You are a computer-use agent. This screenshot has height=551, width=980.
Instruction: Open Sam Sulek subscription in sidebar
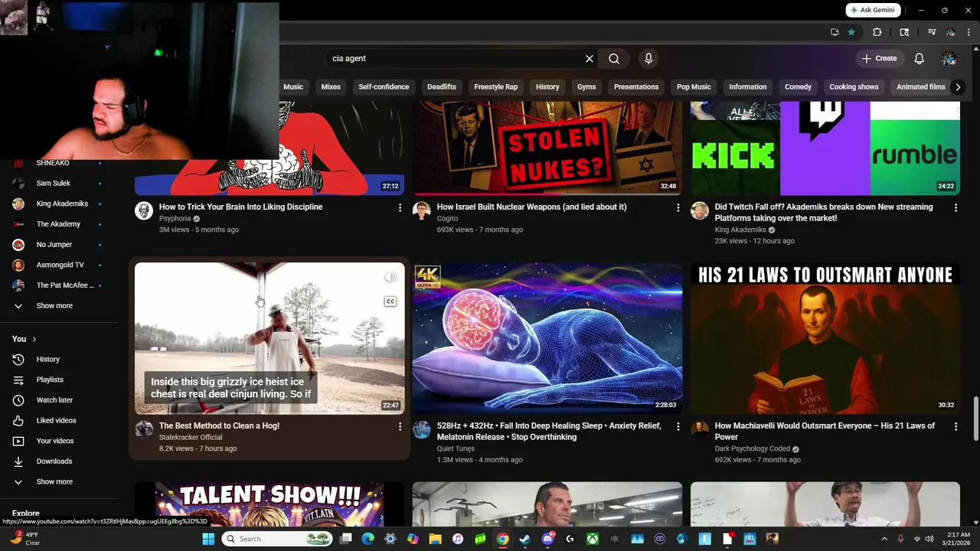59,184
